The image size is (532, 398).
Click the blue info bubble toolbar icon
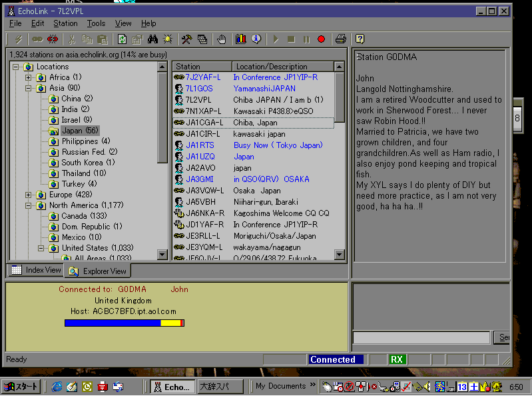(x=256, y=39)
